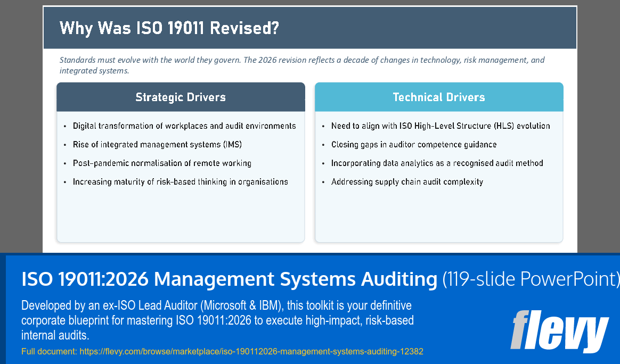Viewport: 620px width, 364px height.
Task: Select bullet 'Post-pandemic normalisation of remote working'
Action: click(x=162, y=163)
